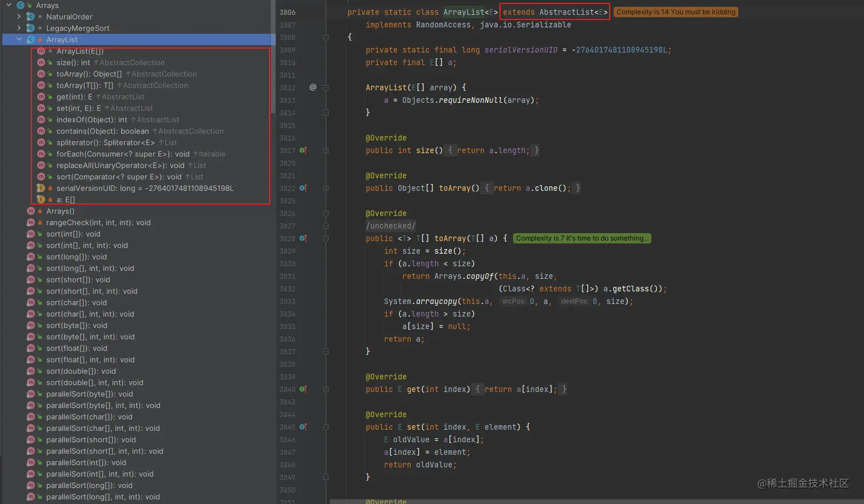The image size is (864, 504).
Task: Click the field icon beside a: E[]
Action: click(x=41, y=199)
